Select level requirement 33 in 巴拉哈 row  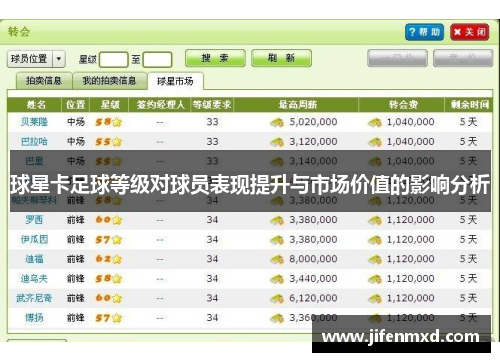pos(212,142)
